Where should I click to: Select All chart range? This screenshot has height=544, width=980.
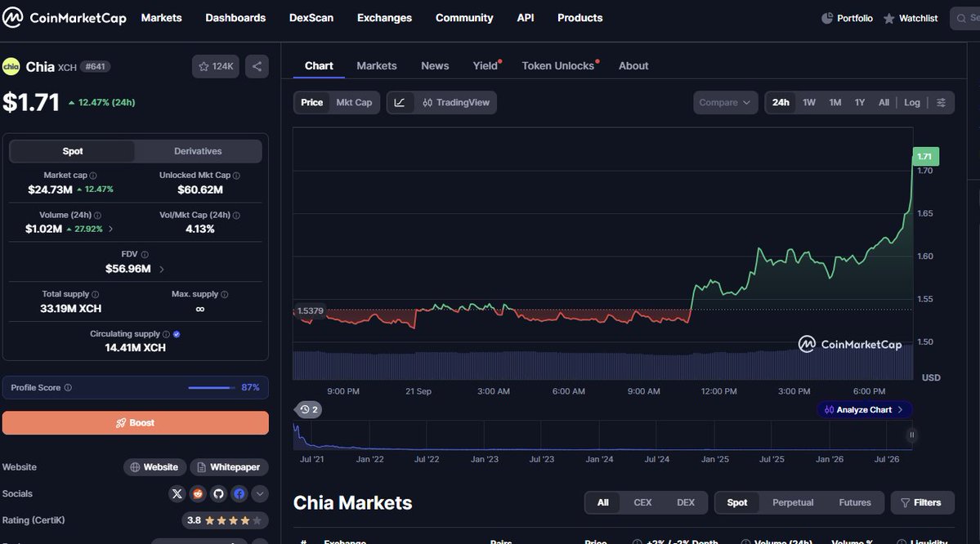[883, 102]
